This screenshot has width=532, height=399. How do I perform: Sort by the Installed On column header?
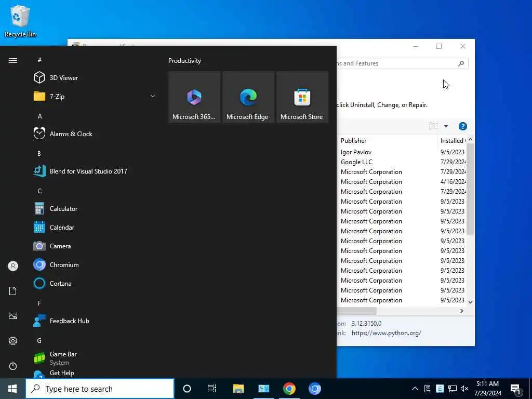(x=452, y=140)
